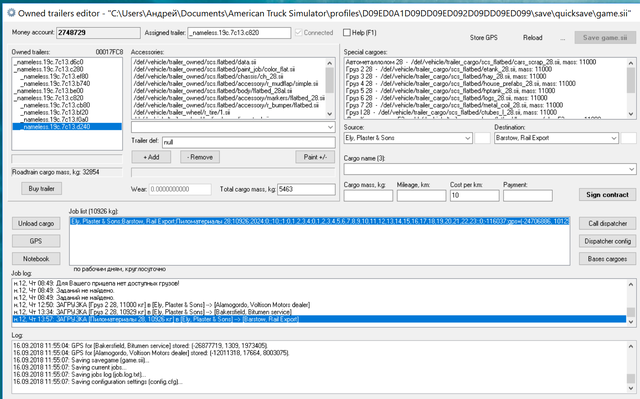640x399 pixels.
Task: Select trailer _nameless.19c.7c13.cb80
Action: pos(67,105)
